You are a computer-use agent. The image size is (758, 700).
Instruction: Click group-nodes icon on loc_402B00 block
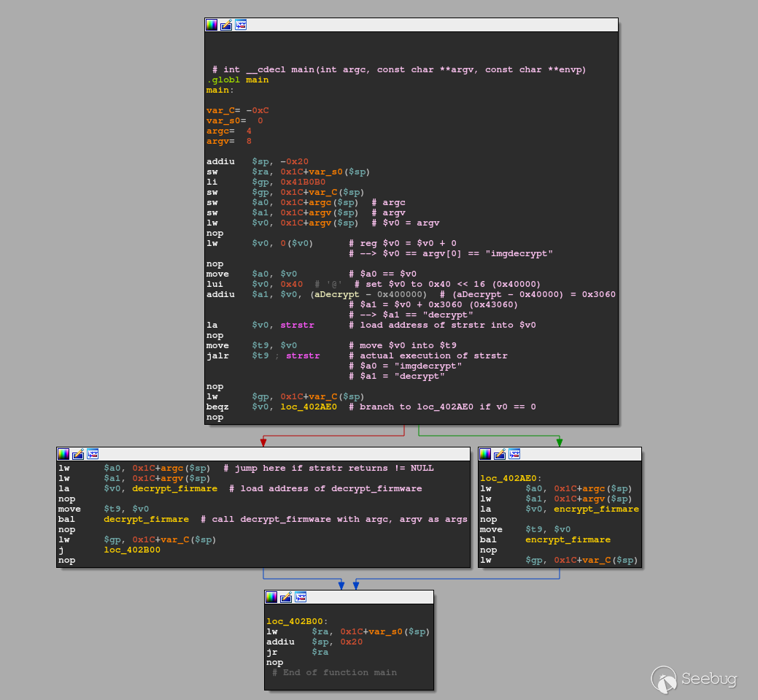[301, 597]
